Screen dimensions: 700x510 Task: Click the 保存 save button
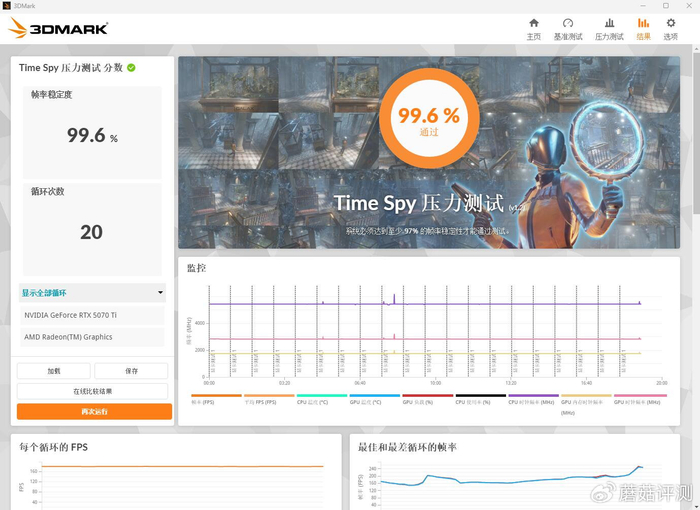(x=131, y=371)
